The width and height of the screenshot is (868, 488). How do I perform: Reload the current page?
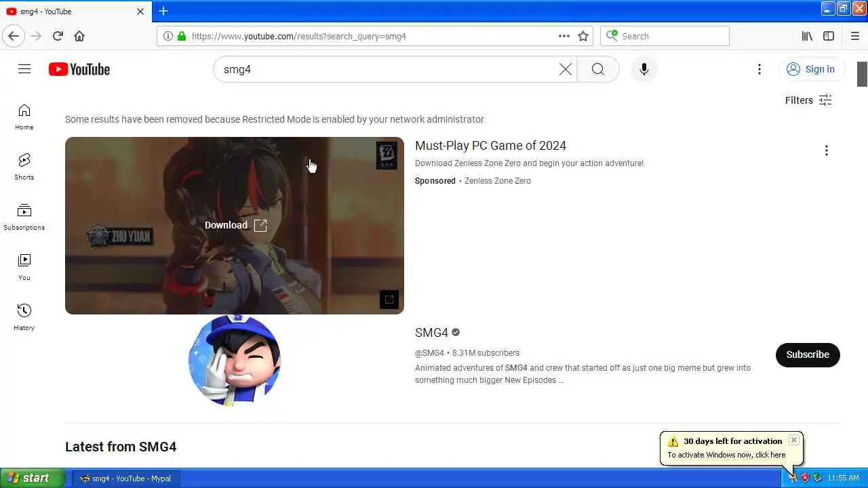click(x=58, y=36)
